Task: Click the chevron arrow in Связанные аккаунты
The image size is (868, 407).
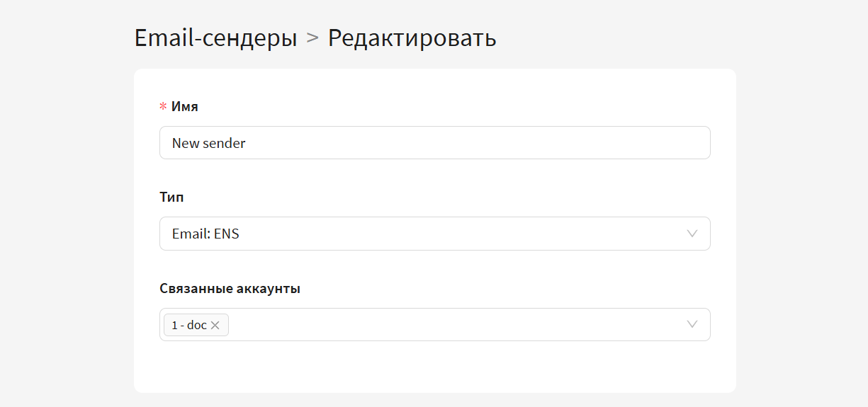Action: [x=692, y=324]
